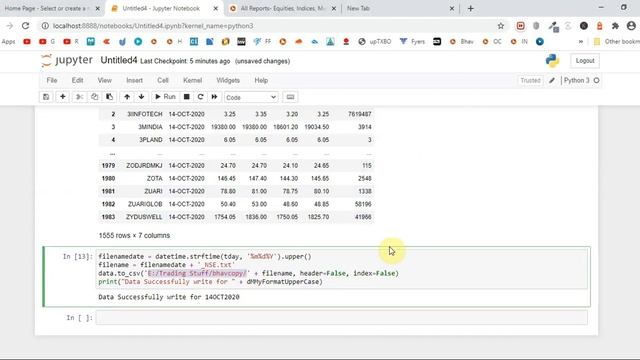Switch to the Home Page browser tab
The width and height of the screenshot is (640, 360).
click(48, 8)
